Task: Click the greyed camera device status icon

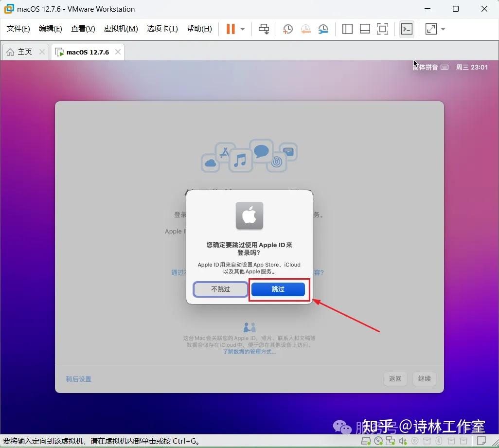Action: pos(415,441)
